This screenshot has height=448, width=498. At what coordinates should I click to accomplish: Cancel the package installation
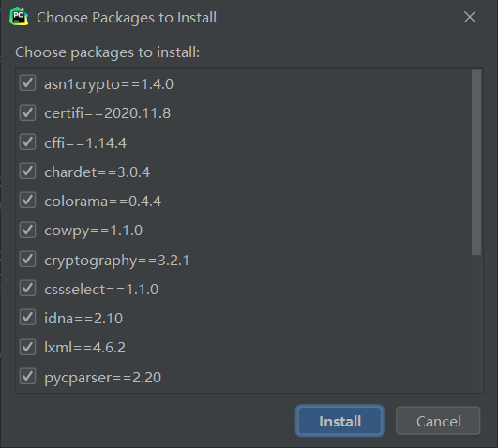click(x=438, y=421)
